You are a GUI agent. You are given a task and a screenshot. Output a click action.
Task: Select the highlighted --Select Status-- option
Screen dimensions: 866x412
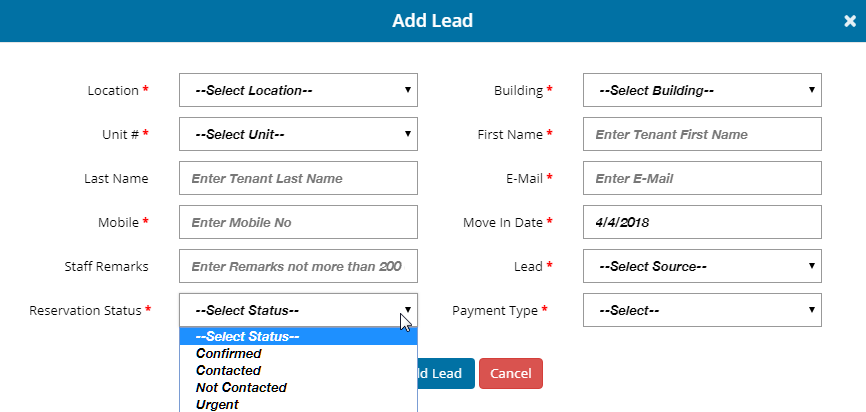click(298, 336)
